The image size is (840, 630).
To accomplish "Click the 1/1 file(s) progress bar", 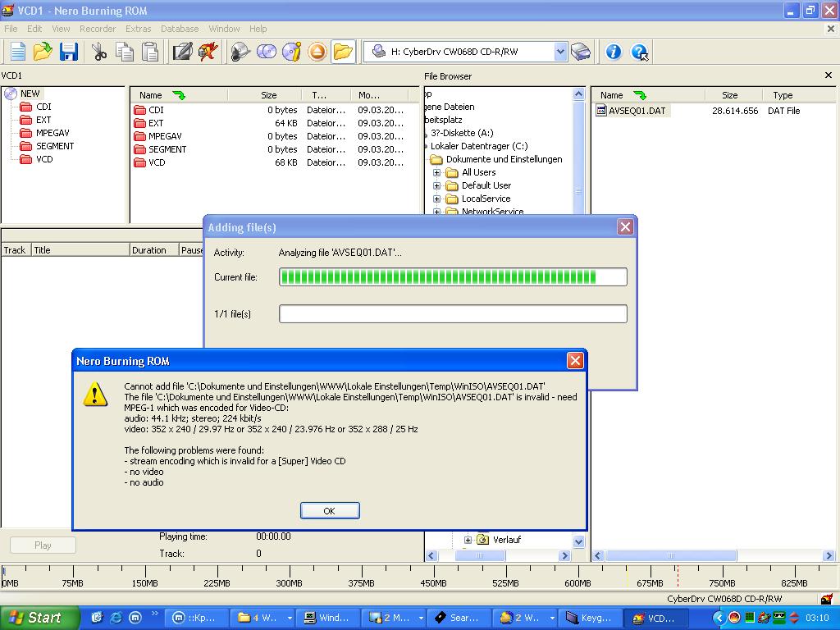I will [x=453, y=314].
